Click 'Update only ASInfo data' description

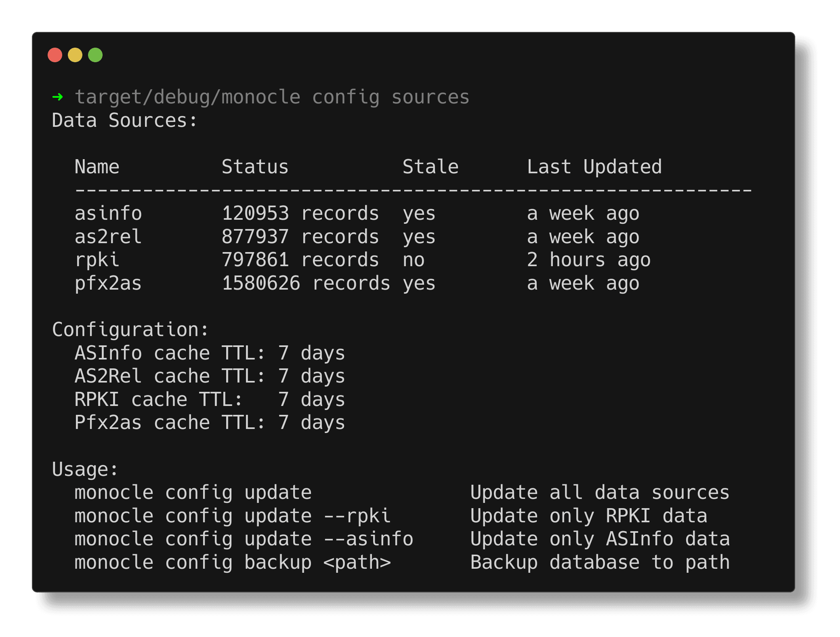point(600,540)
